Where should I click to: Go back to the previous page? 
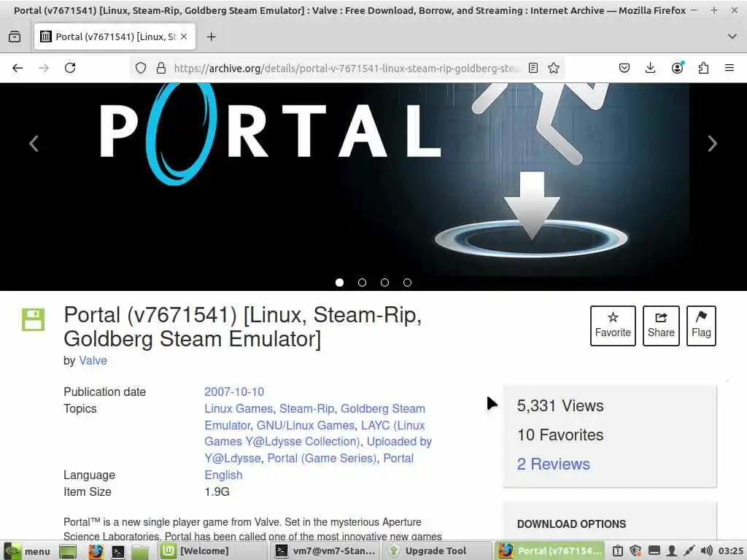(18, 68)
